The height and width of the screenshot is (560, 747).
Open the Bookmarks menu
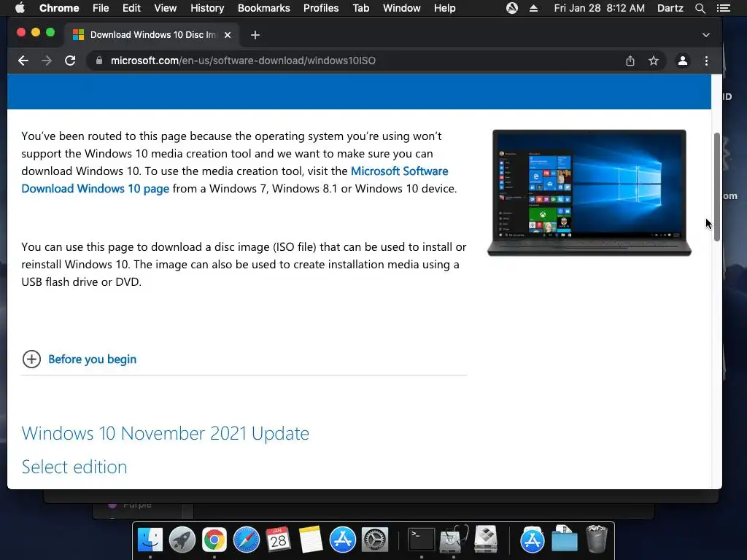[x=264, y=8]
